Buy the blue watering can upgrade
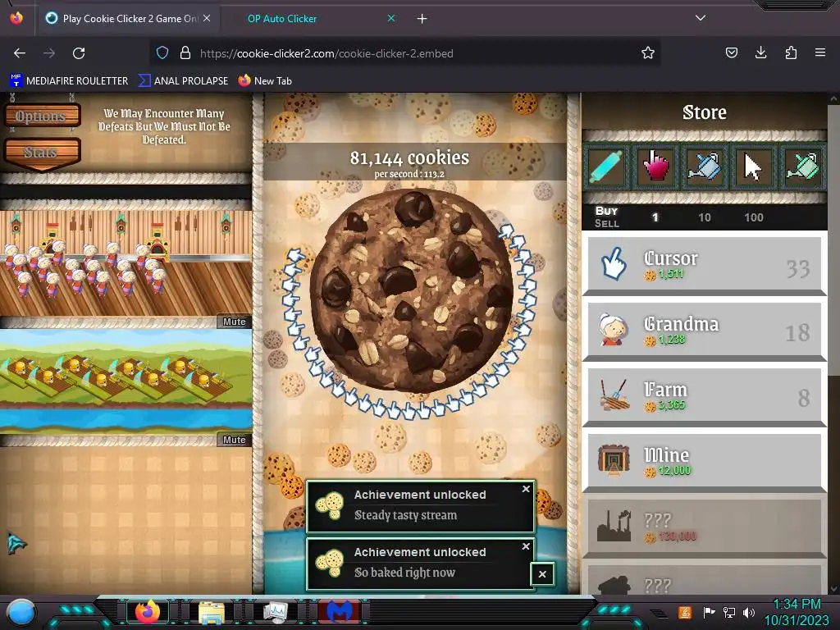This screenshot has width=840, height=630. (x=705, y=166)
